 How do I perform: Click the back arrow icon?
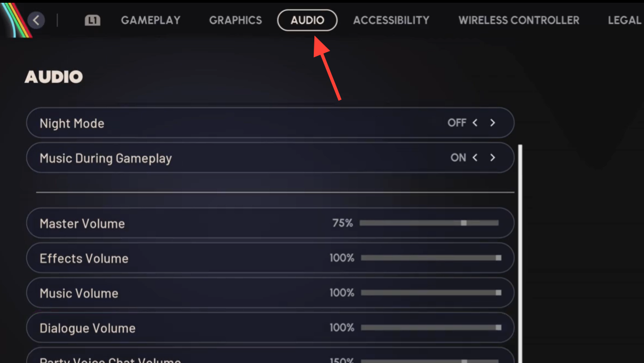tap(36, 21)
